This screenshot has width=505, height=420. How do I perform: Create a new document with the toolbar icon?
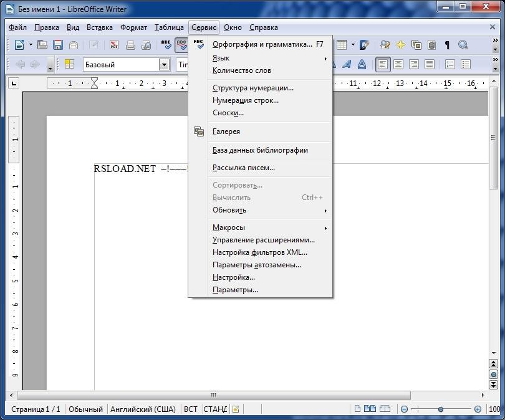point(19,45)
